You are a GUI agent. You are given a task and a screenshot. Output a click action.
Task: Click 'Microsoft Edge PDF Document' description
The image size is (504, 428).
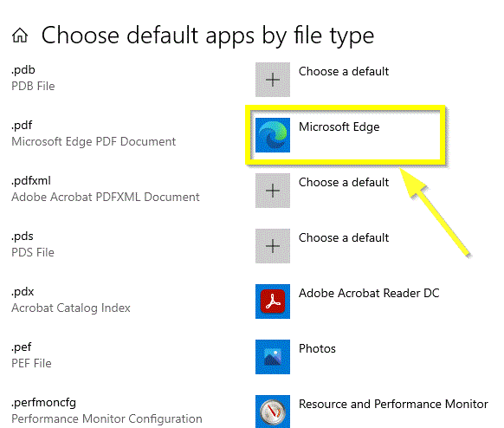94,141
